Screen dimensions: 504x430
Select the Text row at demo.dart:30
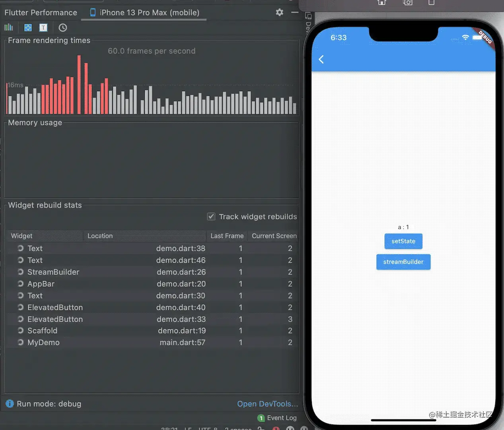pyautogui.click(x=152, y=295)
